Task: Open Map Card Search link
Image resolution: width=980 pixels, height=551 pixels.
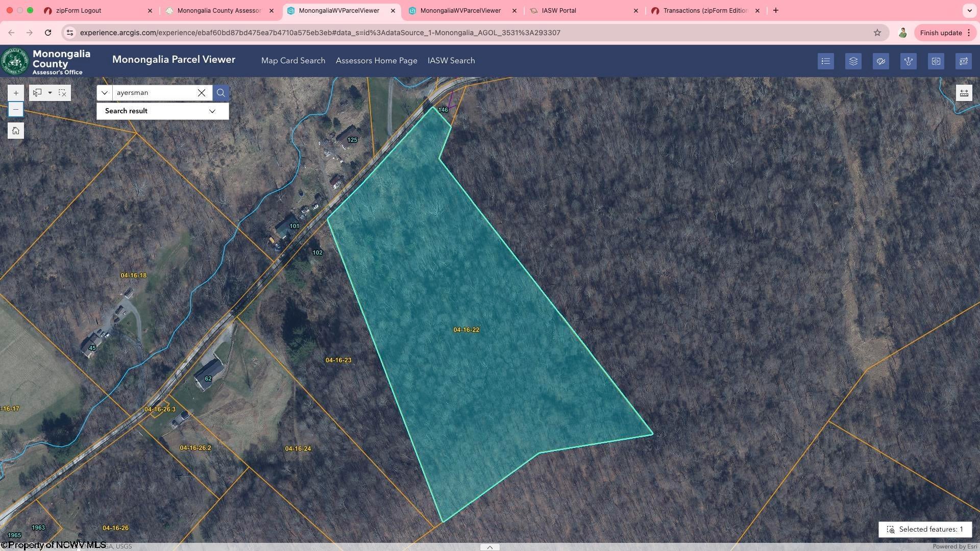Action: [293, 61]
